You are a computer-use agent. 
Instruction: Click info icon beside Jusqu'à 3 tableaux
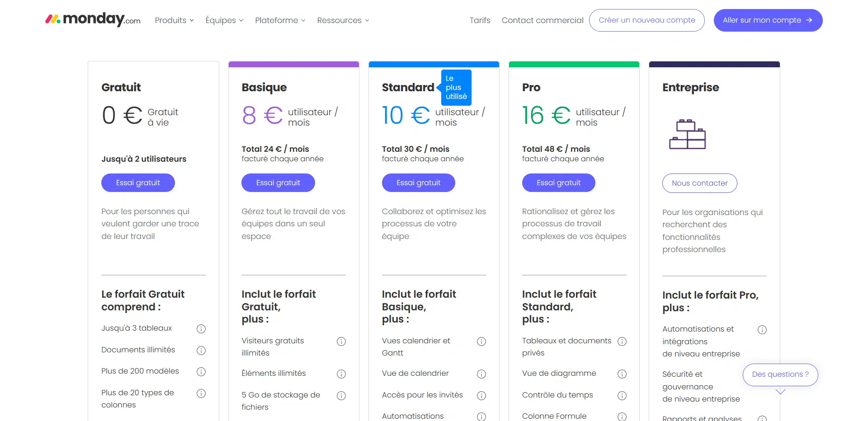pos(201,329)
